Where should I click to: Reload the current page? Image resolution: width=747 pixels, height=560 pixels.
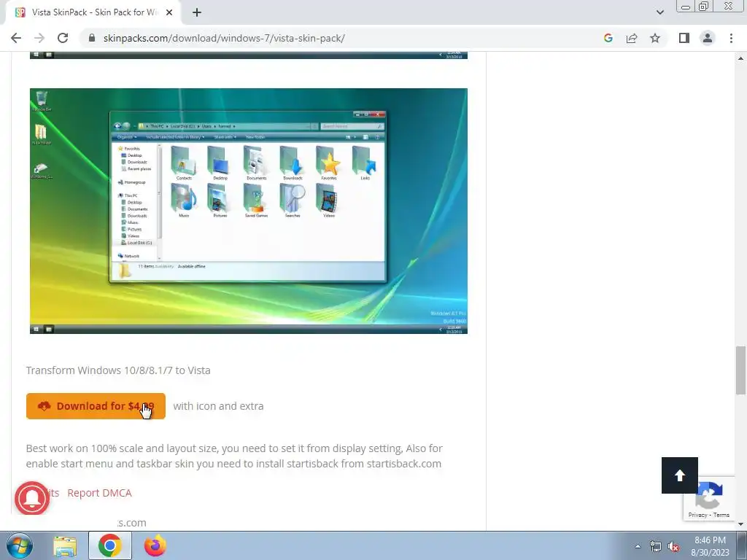[63, 38]
